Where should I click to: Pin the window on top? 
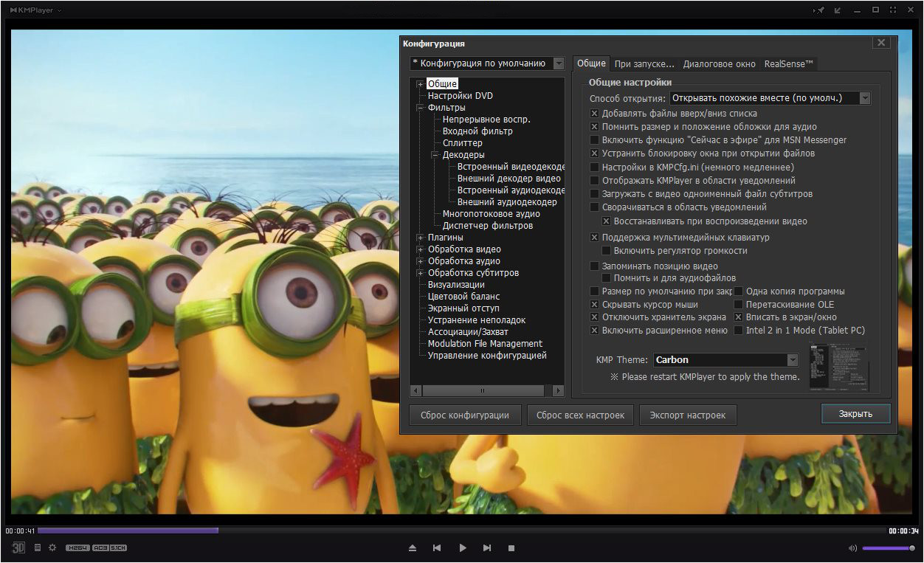pos(819,10)
